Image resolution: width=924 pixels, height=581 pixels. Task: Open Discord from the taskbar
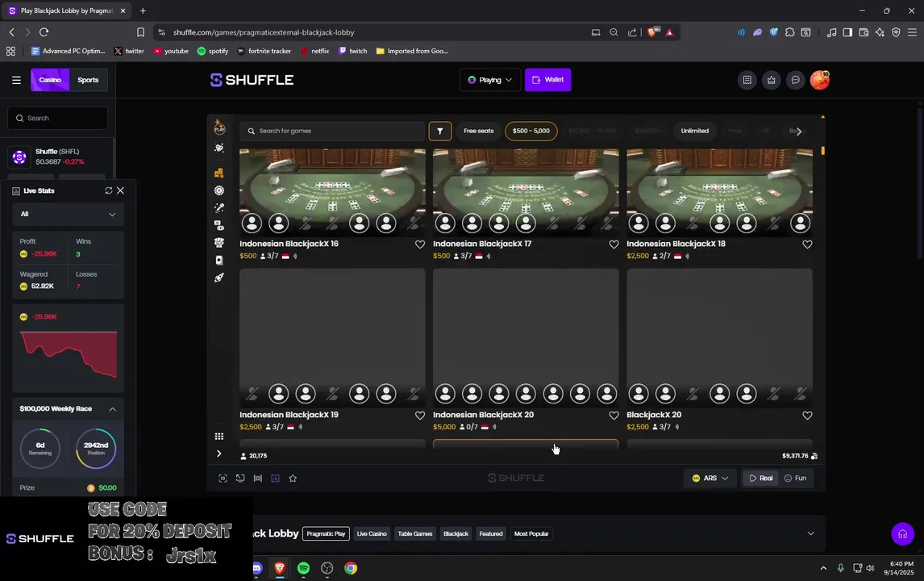click(257, 568)
